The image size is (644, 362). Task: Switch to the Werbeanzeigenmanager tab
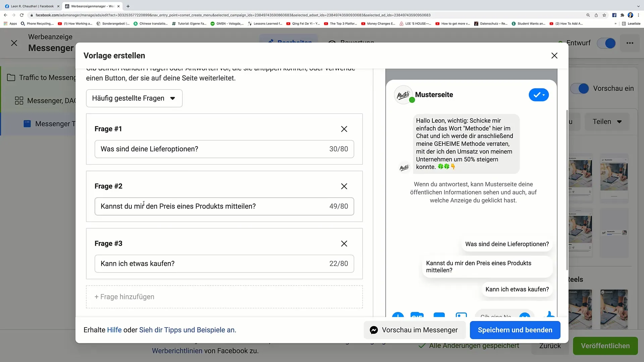[x=93, y=6]
